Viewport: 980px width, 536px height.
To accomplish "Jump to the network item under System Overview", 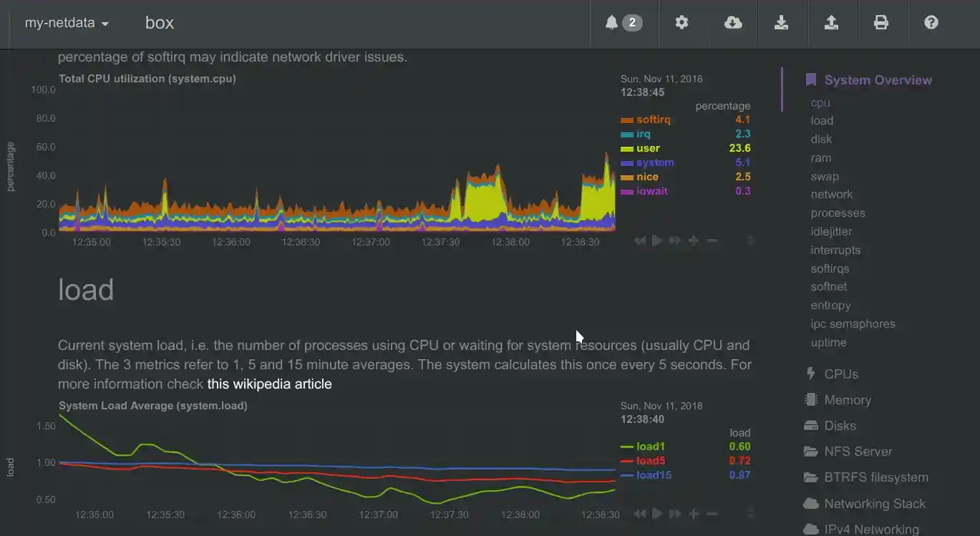I will (x=831, y=195).
